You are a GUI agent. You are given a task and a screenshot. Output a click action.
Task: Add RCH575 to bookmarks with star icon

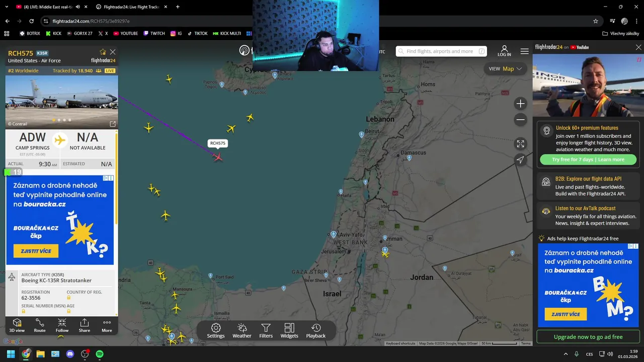(103, 52)
